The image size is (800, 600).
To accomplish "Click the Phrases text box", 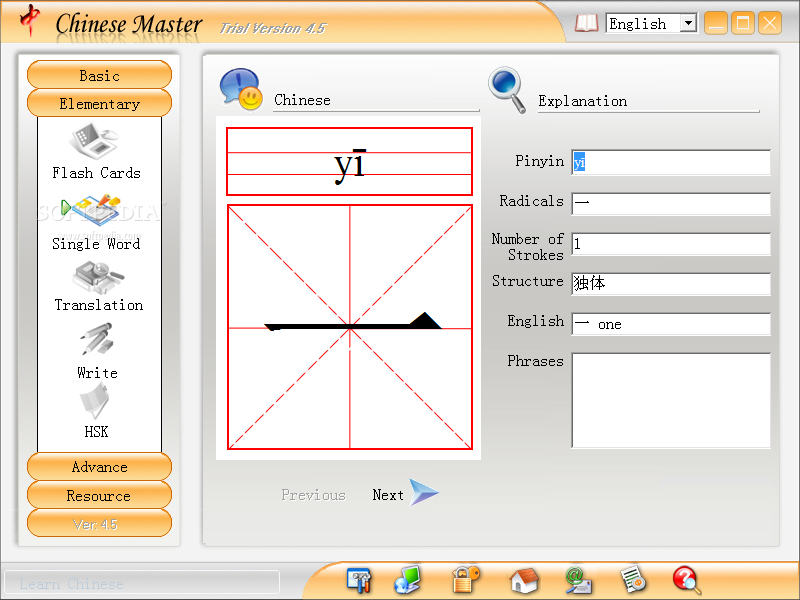I will click(x=671, y=400).
